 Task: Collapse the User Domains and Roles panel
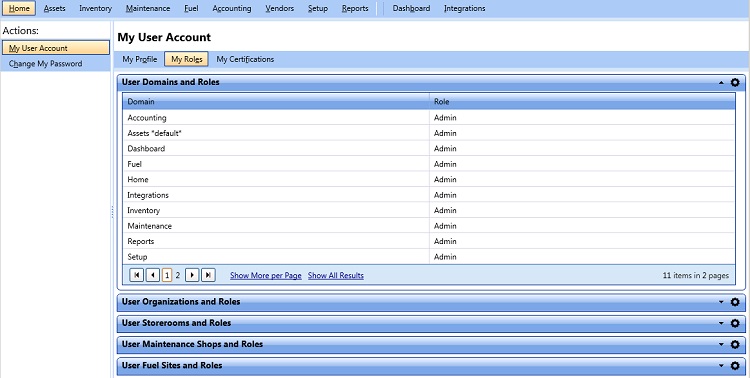pyautogui.click(x=721, y=82)
